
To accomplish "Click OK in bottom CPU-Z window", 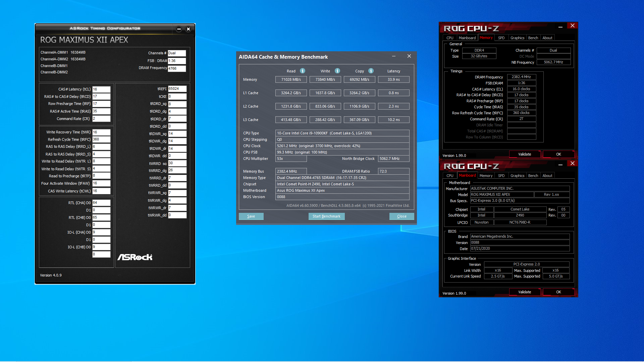I will click(x=558, y=292).
